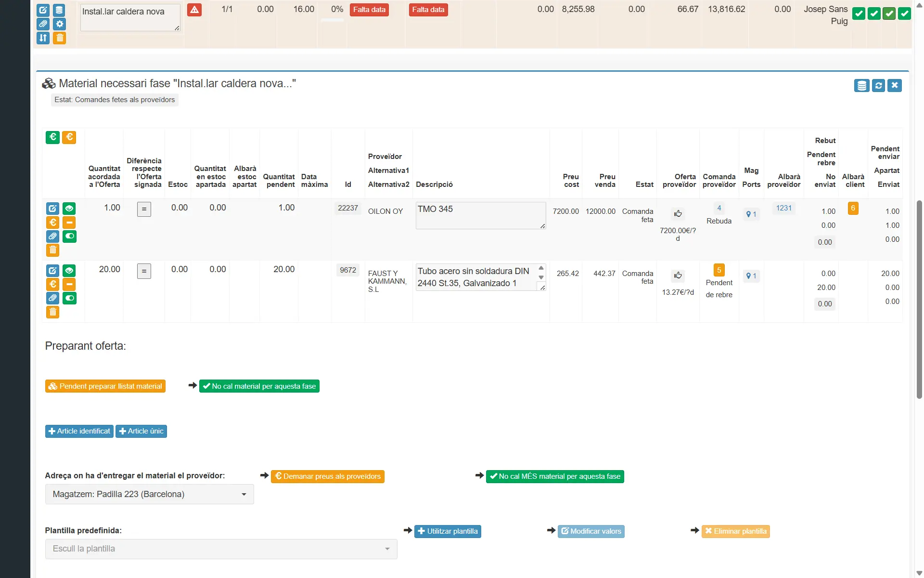Click the equals button in TMO 345 row
Screen dimensions: 924x578
point(144,209)
